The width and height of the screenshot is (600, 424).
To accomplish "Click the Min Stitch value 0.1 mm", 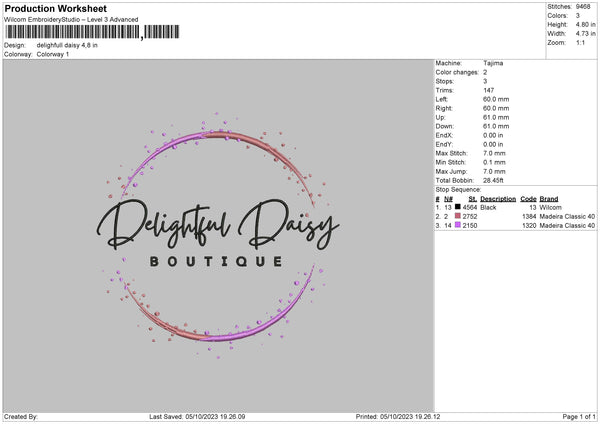I will 494,162.
